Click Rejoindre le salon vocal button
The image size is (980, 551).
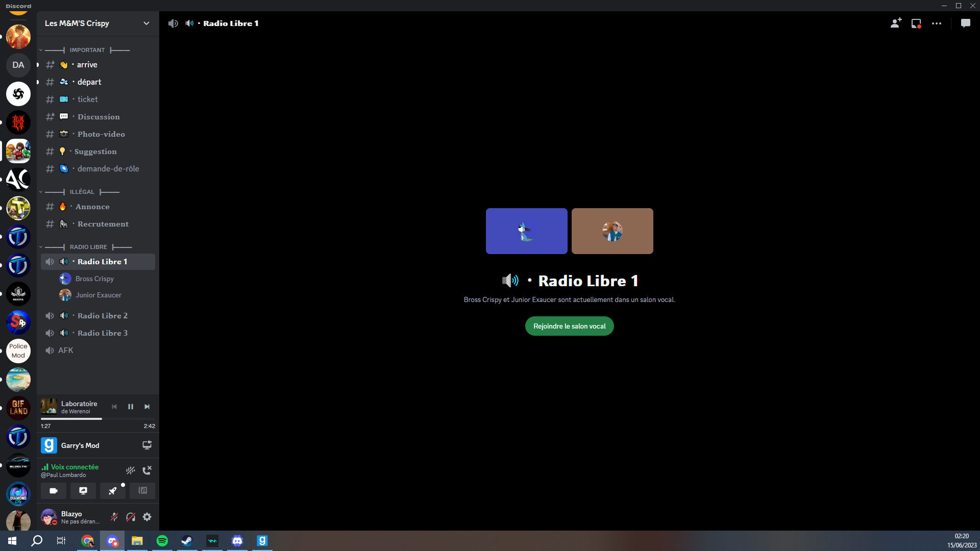(569, 326)
